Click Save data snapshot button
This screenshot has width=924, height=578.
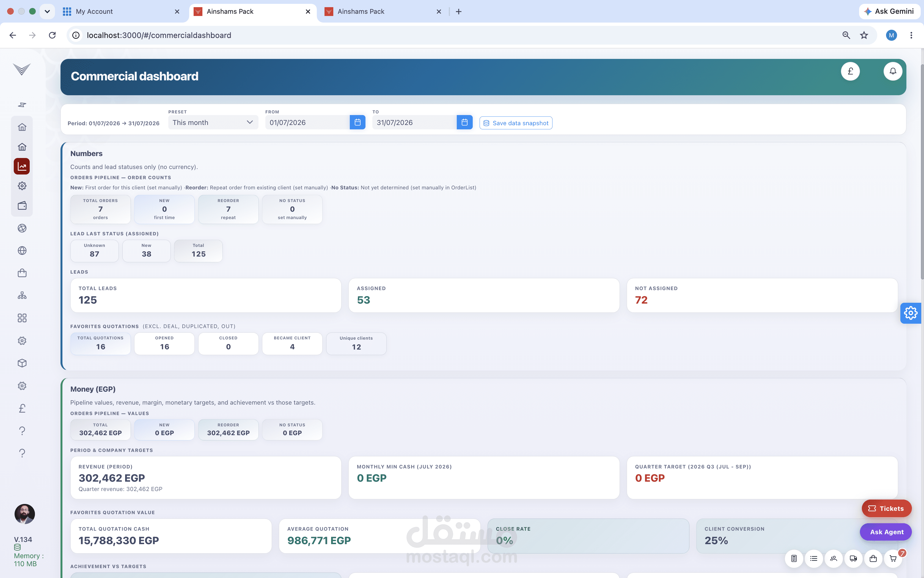tap(516, 123)
